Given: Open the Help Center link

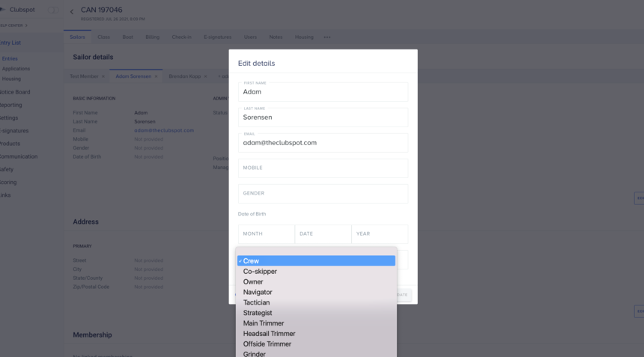Looking at the screenshot, I should [13, 25].
